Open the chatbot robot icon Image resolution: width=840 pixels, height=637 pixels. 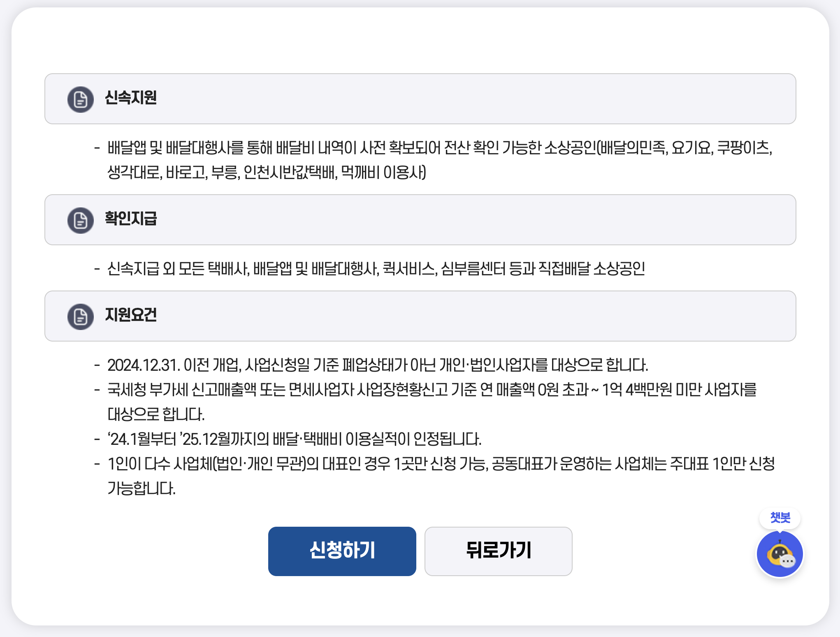click(780, 554)
